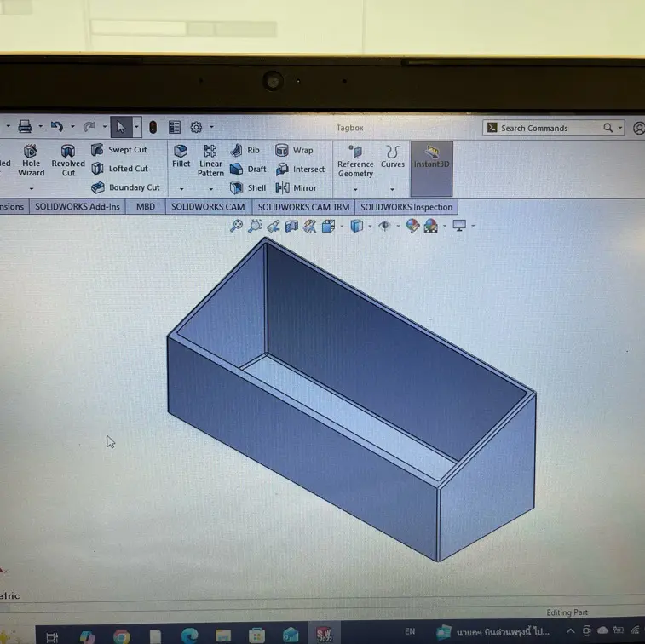Open the Undo history dropdown arrow

tap(72, 126)
